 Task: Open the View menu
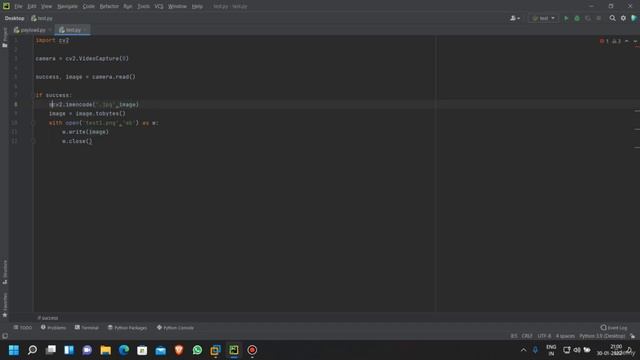tap(47, 7)
